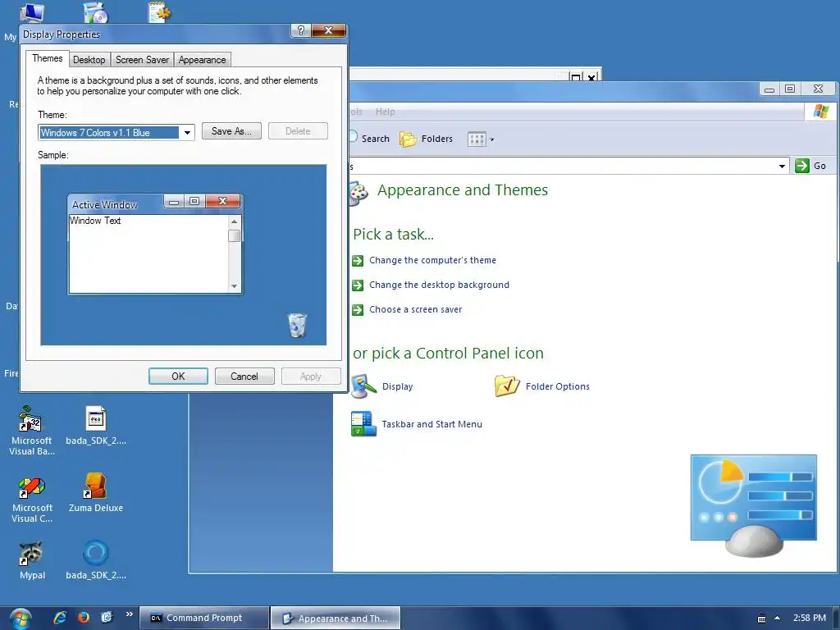Switch to the Appearance tab

point(202,60)
